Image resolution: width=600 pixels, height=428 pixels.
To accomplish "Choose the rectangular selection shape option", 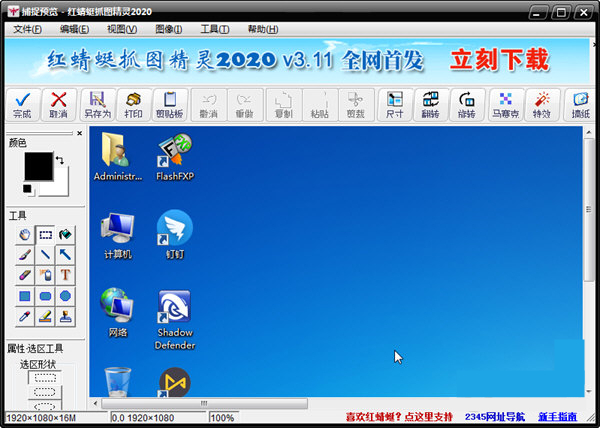I will 45,378.
